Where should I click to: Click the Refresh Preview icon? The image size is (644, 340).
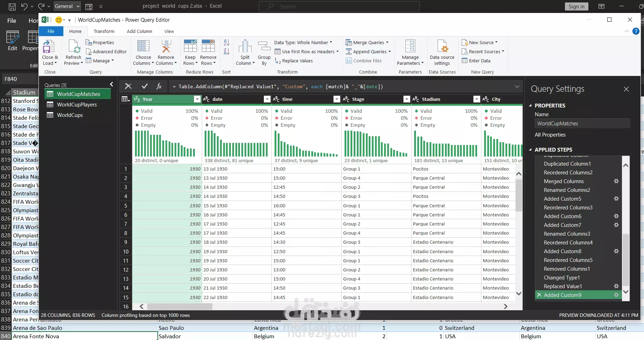74,47
